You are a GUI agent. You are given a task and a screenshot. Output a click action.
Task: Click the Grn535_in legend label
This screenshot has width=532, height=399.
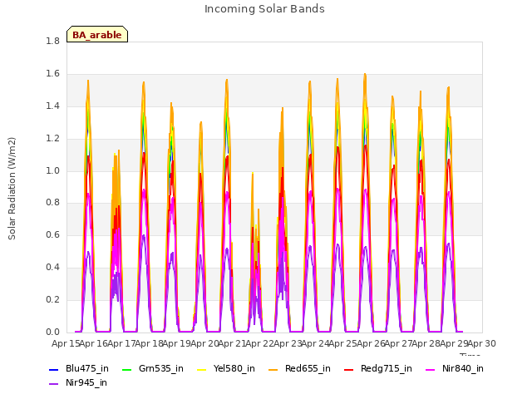coord(161,368)
